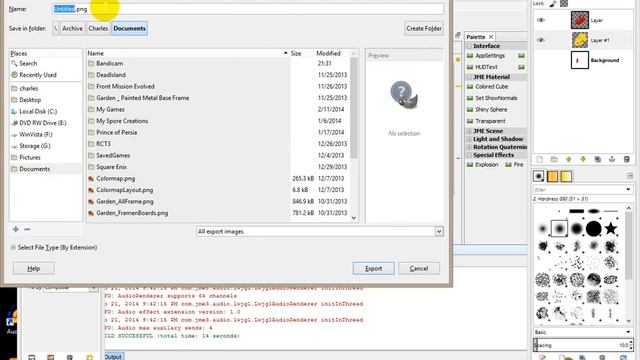Image resolution: width=640 pixels, height=360 pixels.
Task: Select AppSettings palette item
Action: [486, 56]
